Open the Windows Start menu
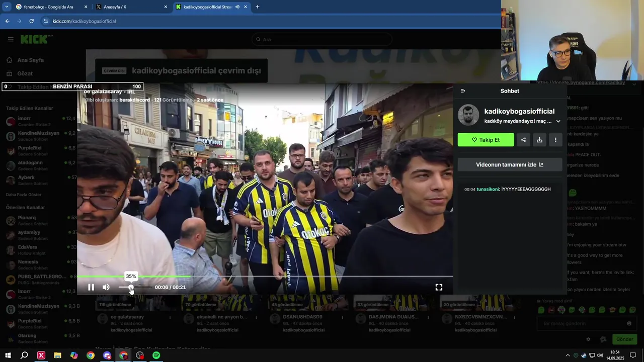Image resolution: width=644 pixels, height=362 pixels. (8, 355)
